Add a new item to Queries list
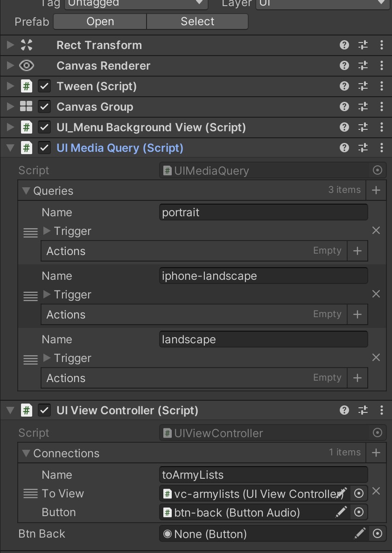392x553 pixels. pos(376,190)
